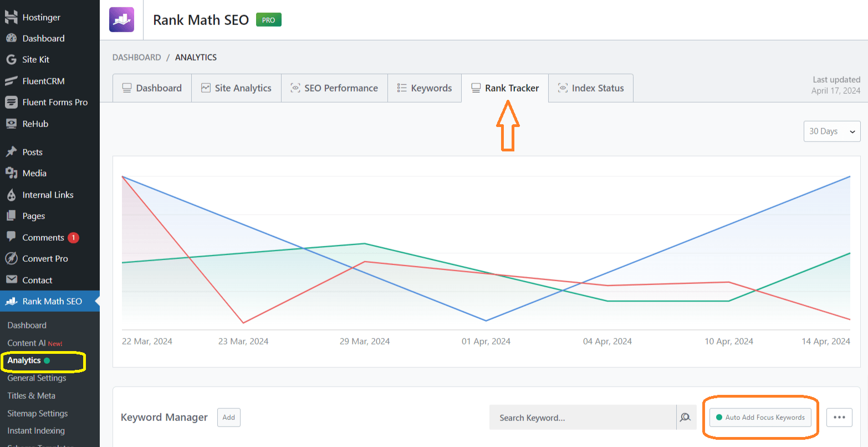Click the Keyword Manager heading
The height and width of the screenshot is (447, 868).
(x=164, y=418)
